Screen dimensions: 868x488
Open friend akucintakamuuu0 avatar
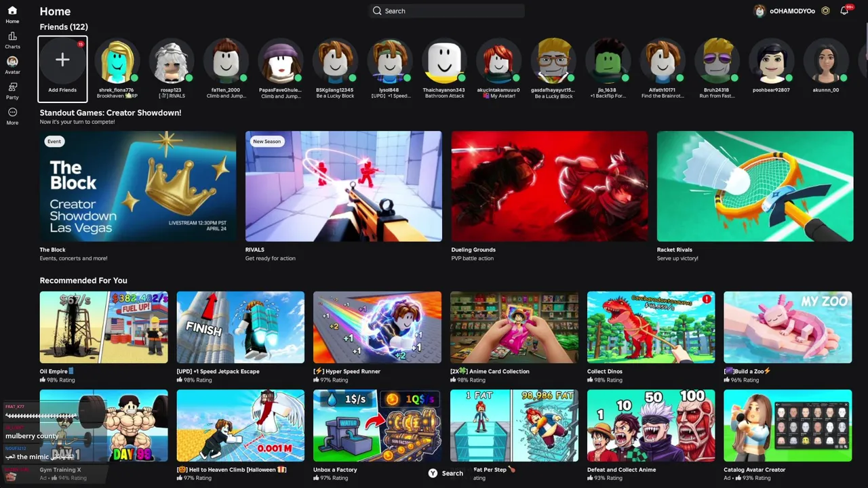(498, 60)
